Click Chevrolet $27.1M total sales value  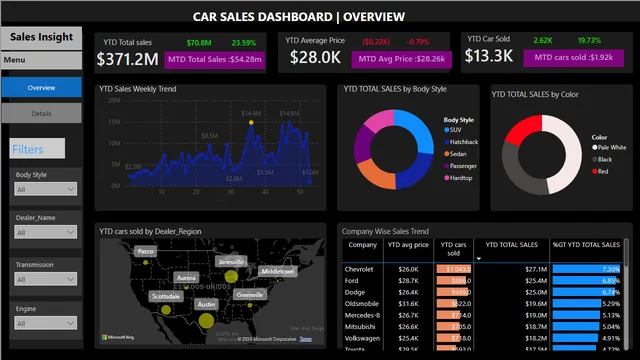click(536, 269)
